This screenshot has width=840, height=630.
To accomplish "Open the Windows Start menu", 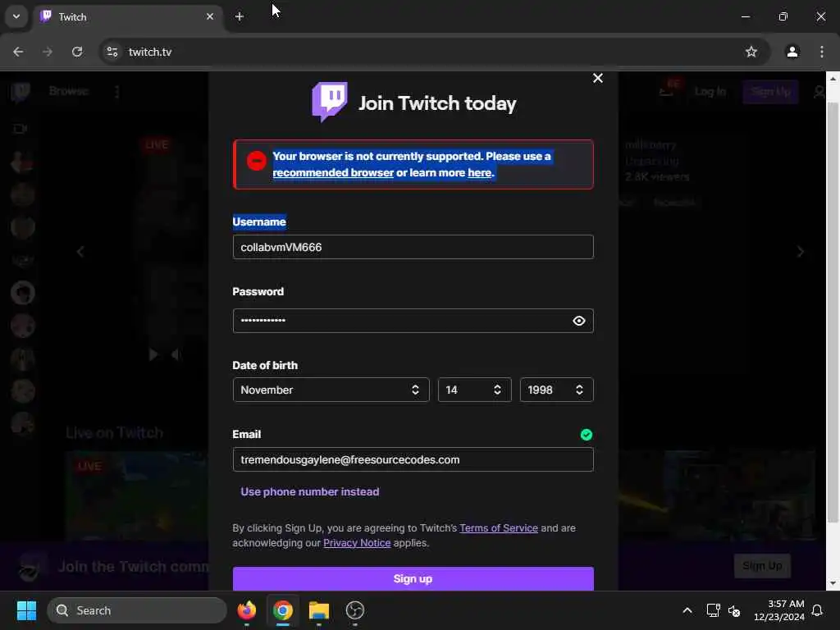I will (x=26, y=610).
